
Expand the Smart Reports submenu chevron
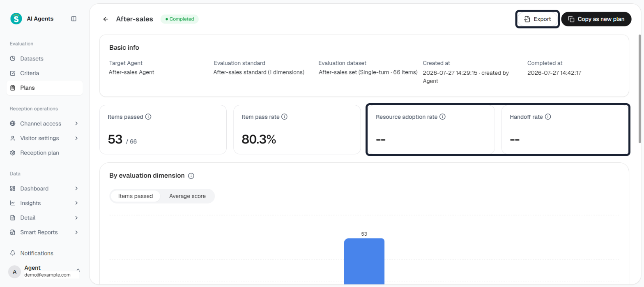76,232
